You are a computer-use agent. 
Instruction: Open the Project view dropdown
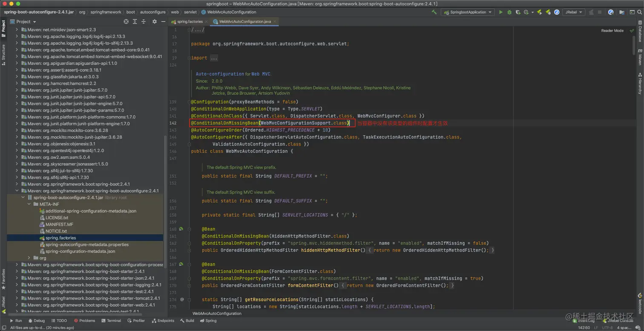23,21
